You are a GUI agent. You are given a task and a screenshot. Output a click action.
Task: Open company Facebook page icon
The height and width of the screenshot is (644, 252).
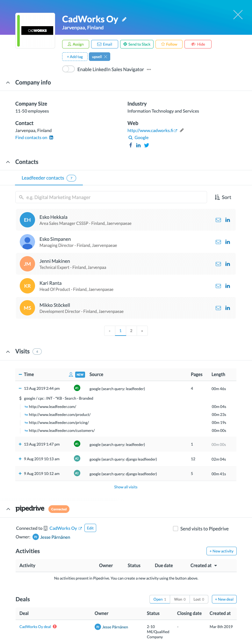coord(131,145)
